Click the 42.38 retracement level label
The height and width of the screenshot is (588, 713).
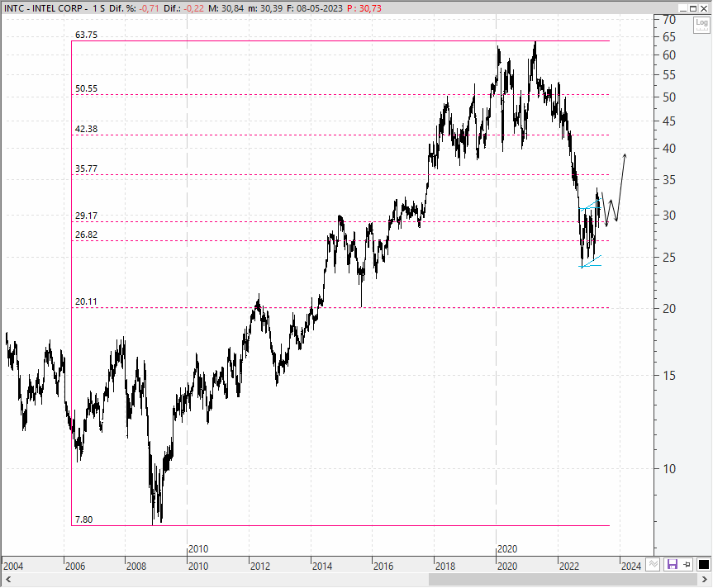(86, 129)
